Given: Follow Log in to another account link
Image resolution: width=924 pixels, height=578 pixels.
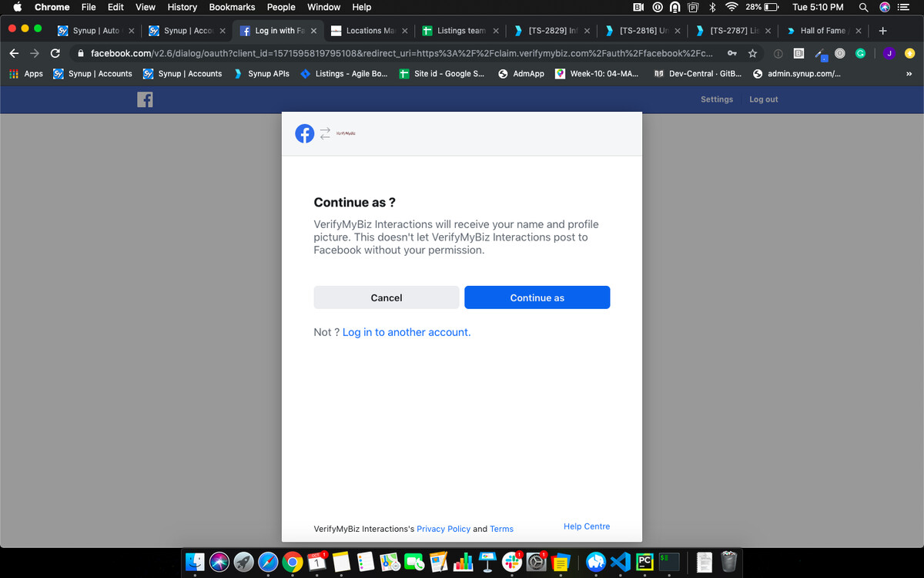Looking at the screenshot, I should pyautogui.click(x=407, y=332).
